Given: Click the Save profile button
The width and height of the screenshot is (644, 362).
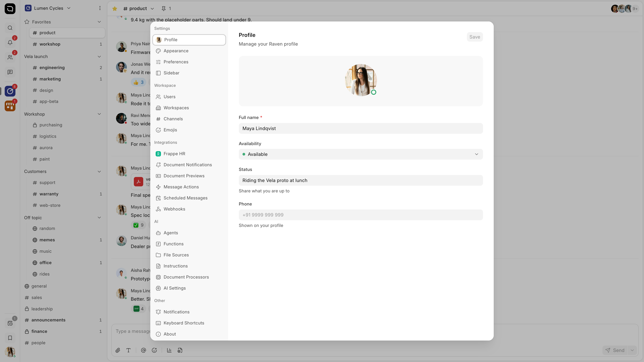Looking at the screenshot, I should 474,37.
